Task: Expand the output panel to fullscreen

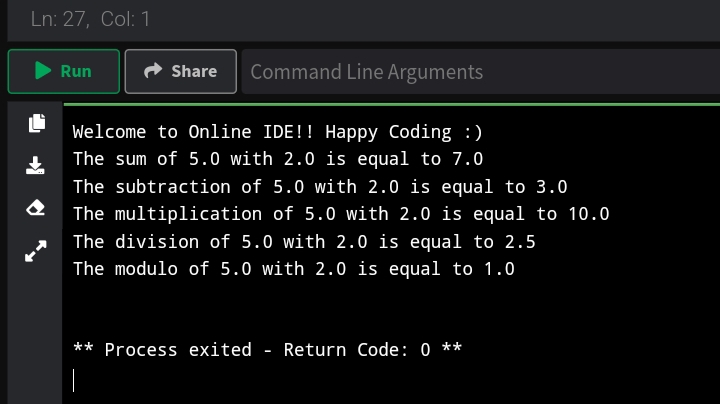Action: click(x=35, y=251)
